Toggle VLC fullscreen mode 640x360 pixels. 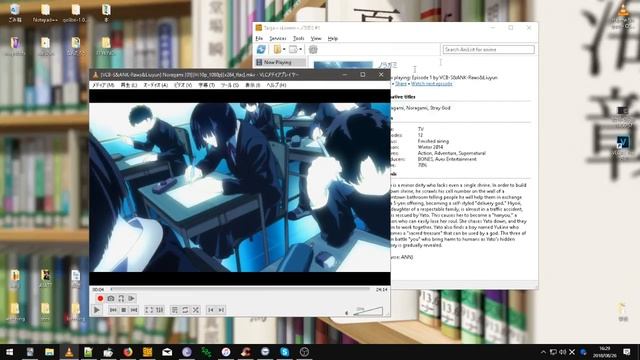(149, 310)
